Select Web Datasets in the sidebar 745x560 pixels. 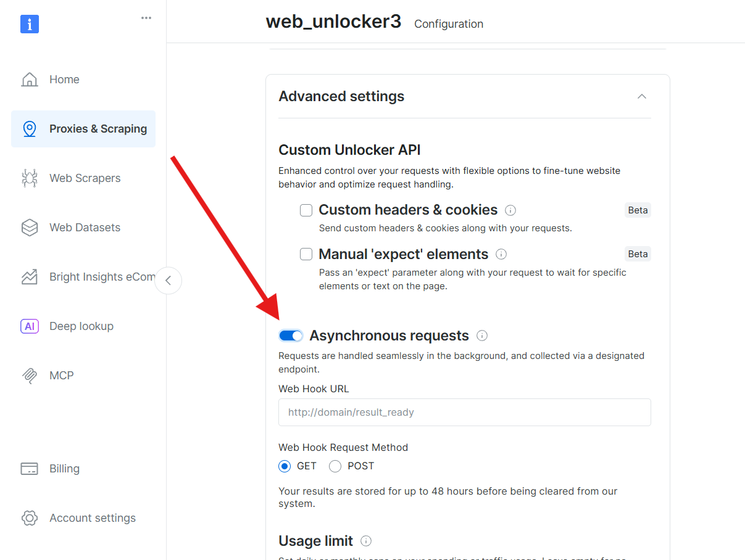click(85, 227)
